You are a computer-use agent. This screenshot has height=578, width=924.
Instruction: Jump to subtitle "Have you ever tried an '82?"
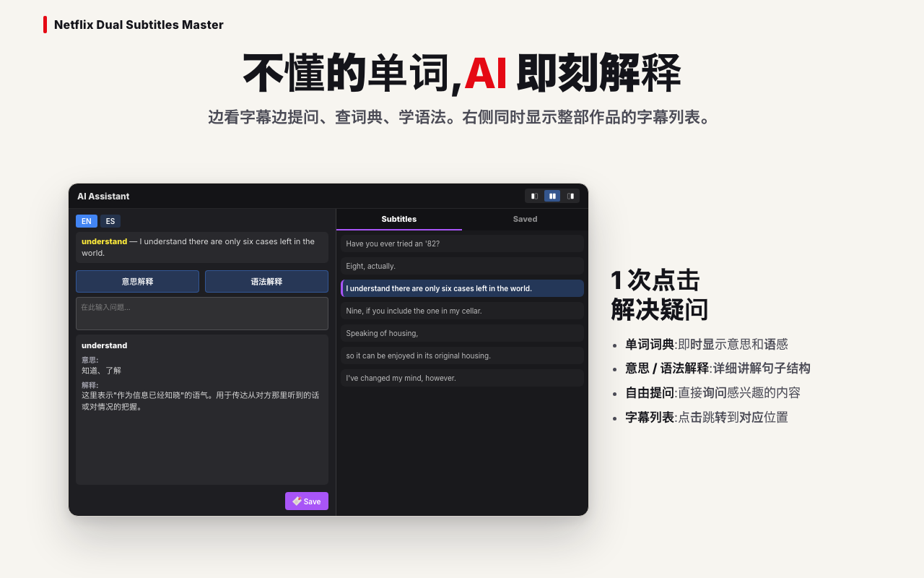pyautogui.click(x=462, y=243)
